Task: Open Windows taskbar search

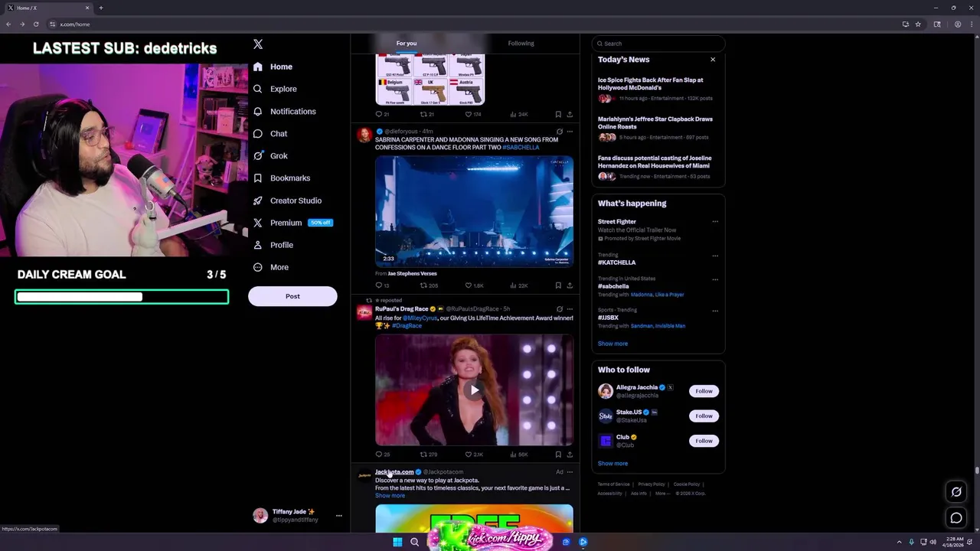Action: 414,542
